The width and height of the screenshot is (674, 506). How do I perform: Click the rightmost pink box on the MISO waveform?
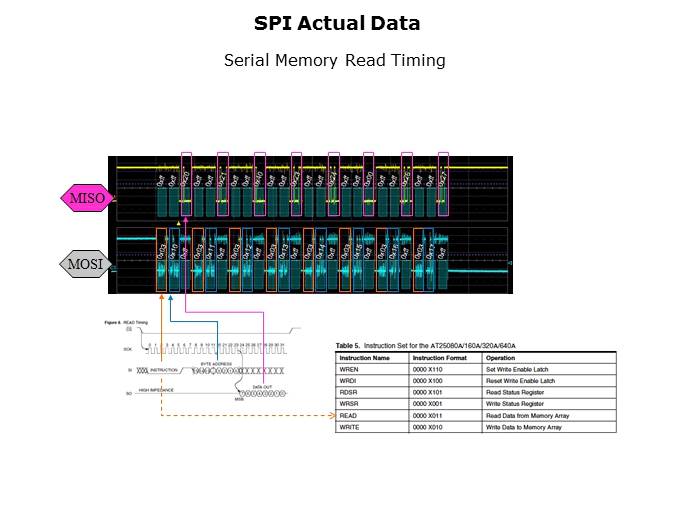click(443, 184)
